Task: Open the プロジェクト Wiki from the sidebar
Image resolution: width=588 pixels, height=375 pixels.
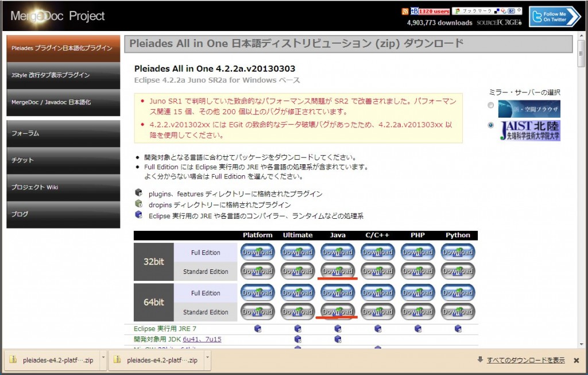Action: tap(63, 187)
